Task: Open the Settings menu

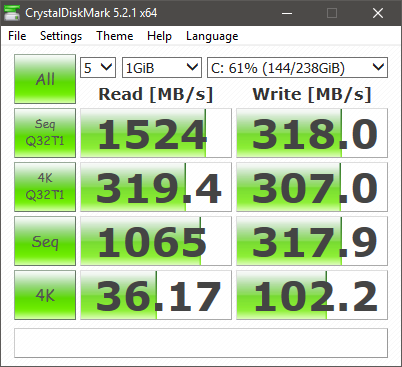Action: 61,36
